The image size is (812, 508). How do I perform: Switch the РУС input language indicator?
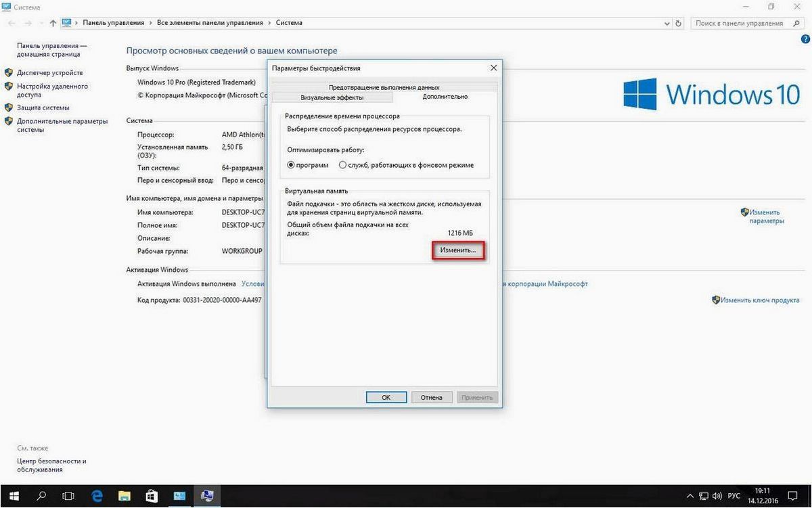point(734,497)
